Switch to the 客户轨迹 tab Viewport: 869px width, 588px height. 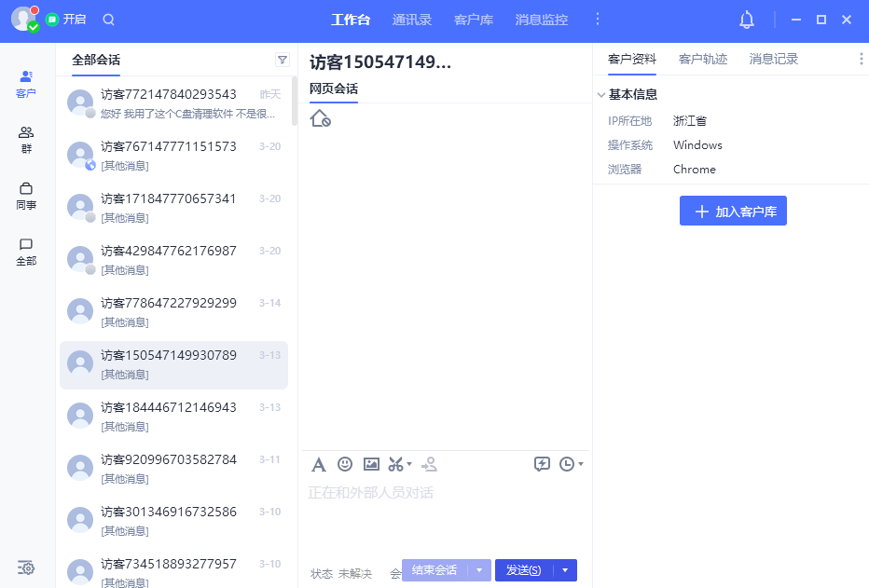pos(703,59)
